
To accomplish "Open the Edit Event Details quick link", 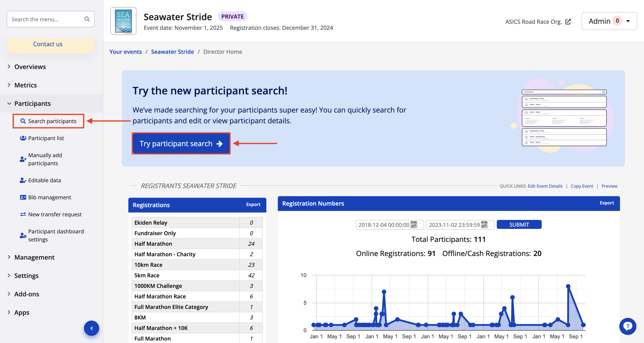I will [x=545, y=186].
